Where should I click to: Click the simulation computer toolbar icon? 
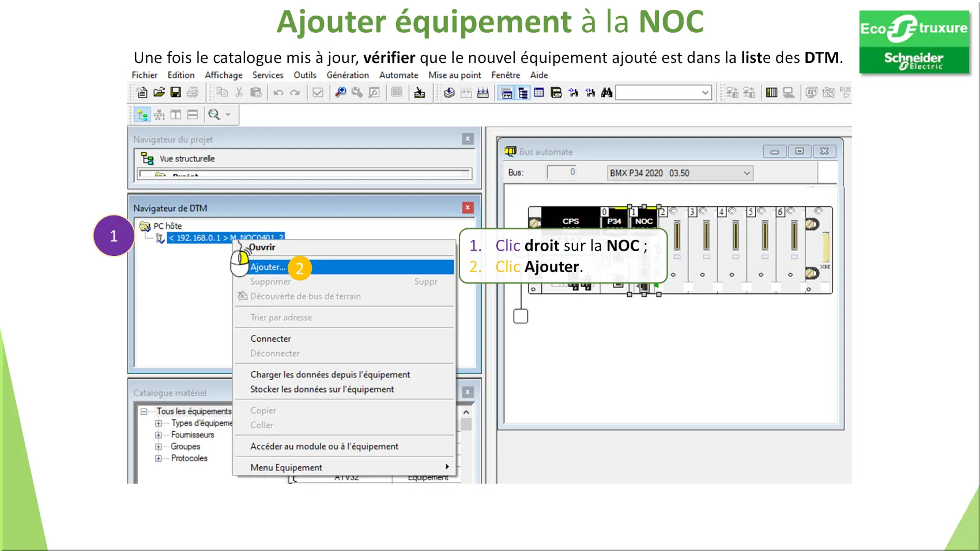tap(789, 92)
